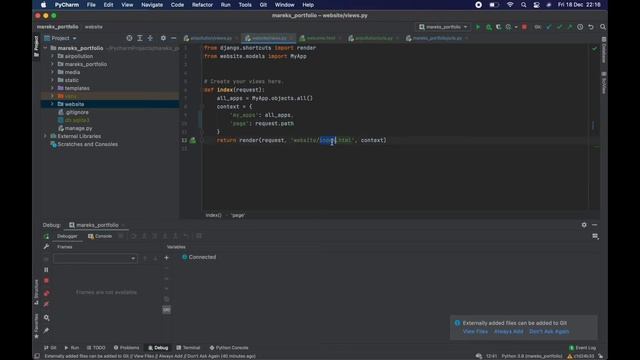Collapse the mareks_portfolio root project node
The width and height of the screenshot is (640, 360).
(45, 48)
